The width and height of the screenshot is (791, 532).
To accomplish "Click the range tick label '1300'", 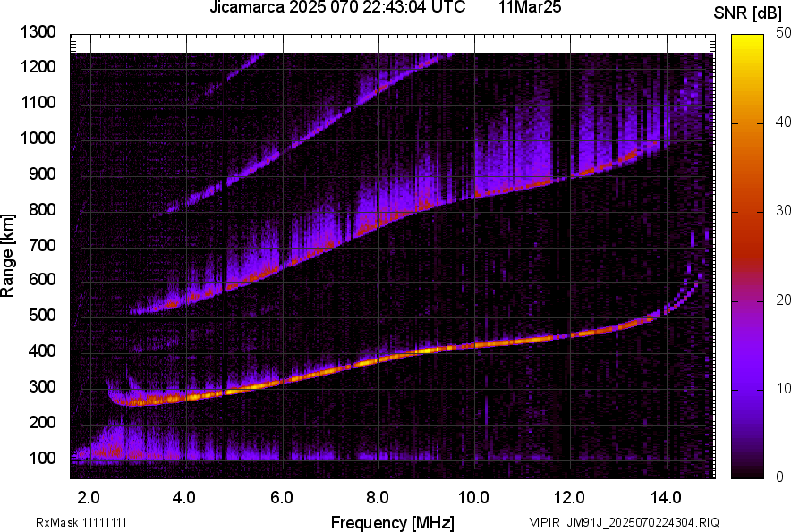I will [38, 32].
